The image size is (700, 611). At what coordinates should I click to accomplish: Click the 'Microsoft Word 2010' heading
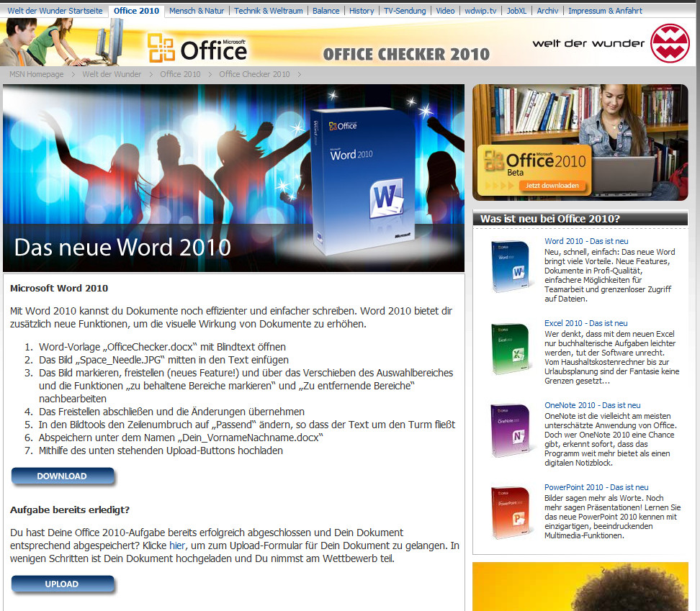pos(59,288)
